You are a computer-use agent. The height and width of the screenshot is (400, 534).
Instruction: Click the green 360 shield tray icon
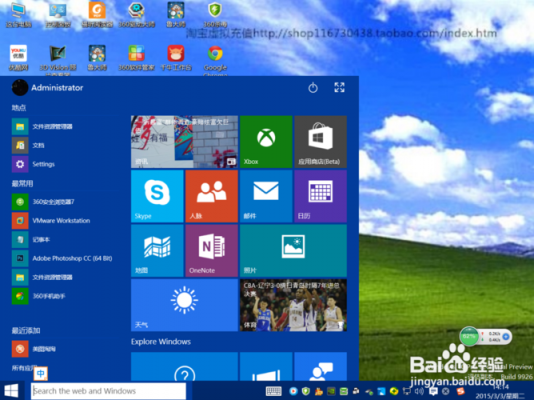pyautogui.click(x=306, y=391)
